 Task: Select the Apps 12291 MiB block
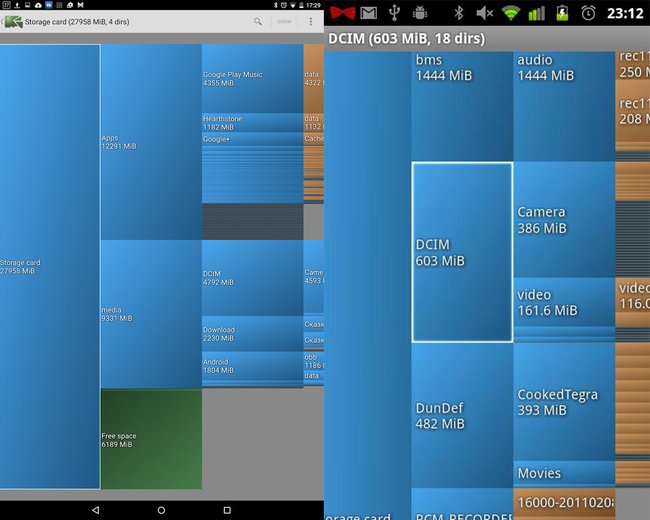[x=151, y=142]
